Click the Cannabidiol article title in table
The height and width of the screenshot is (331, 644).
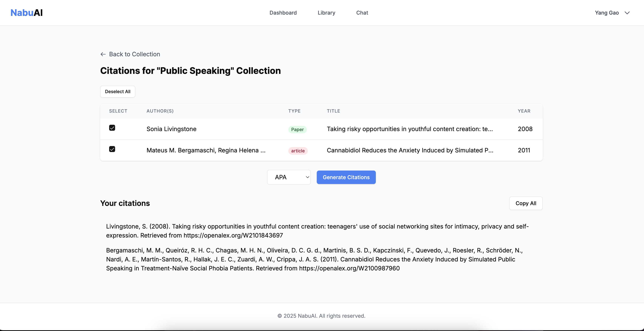[410, 150]
